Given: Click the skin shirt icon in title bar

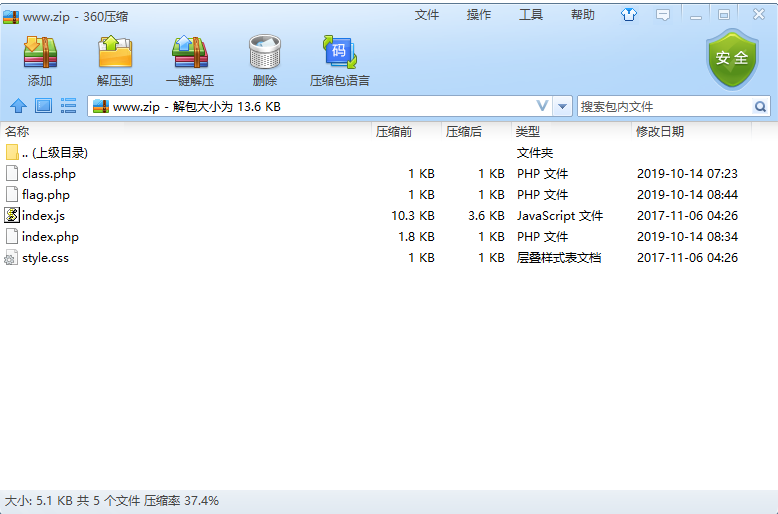Looking at the screenshot, I should [x=629, y=14].
